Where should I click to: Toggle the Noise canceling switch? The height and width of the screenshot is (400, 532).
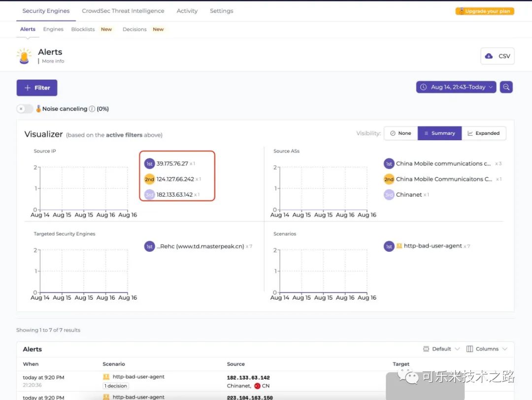click(25, 109)
